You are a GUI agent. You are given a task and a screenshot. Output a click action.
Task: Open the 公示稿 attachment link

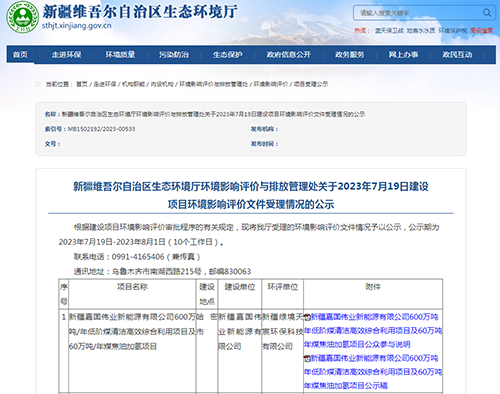pos(373,372)
